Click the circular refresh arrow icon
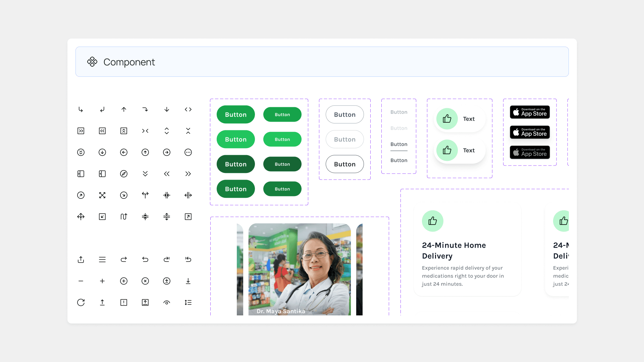Screen dimensions: 644x362 point(81,302)
